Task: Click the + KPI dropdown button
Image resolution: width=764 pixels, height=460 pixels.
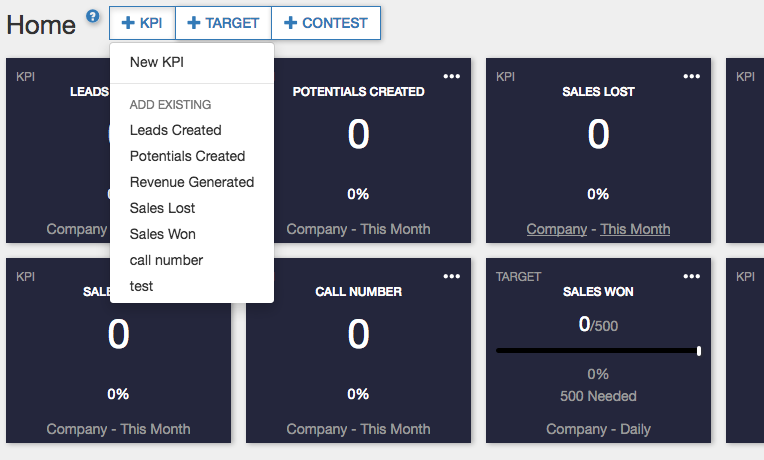Action: (x=142, y=23)
